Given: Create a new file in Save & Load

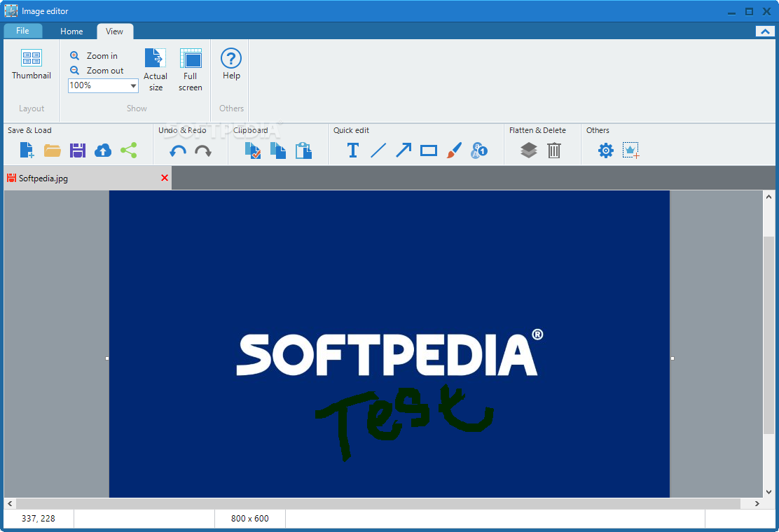Looking at the screenshot, I should pyautogui.click(x=27, y=150).
